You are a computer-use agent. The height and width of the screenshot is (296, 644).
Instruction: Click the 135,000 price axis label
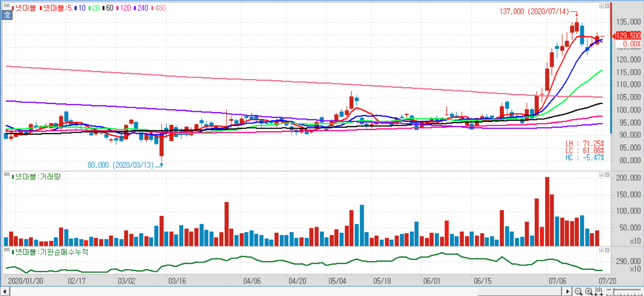tap(628, 22)
